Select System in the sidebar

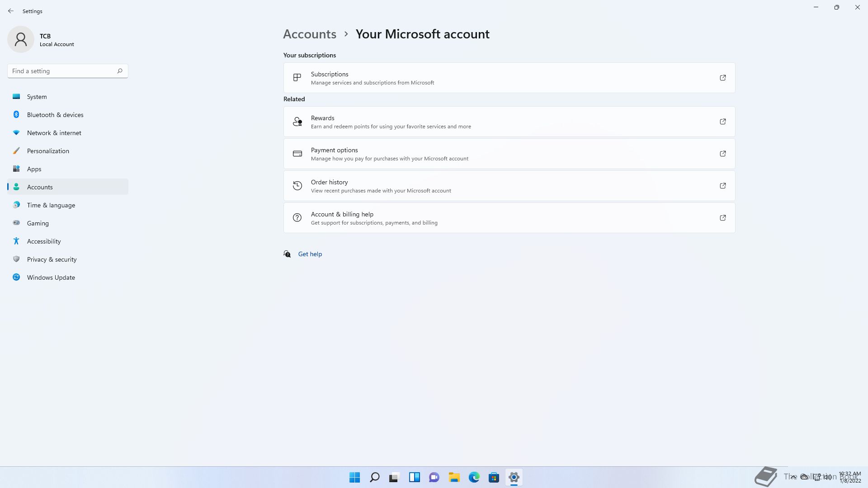tap(68, 97)
